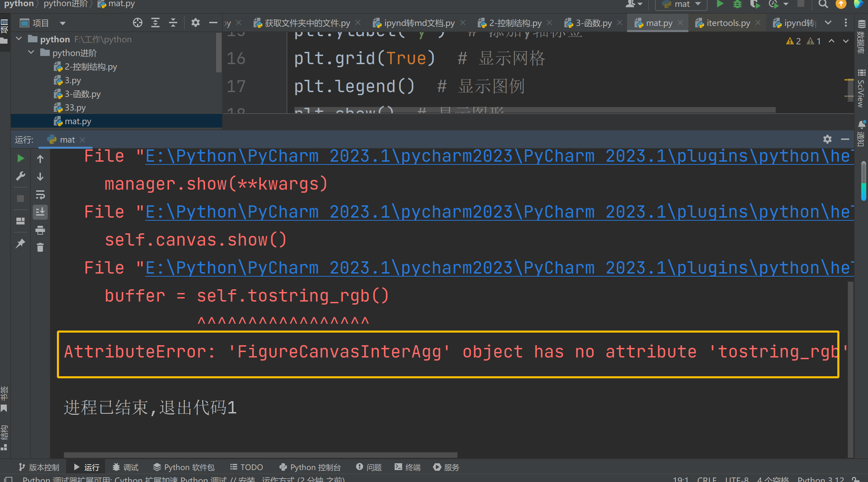Open the Project view dropdown
868x482 pixels.
point(62,23)
